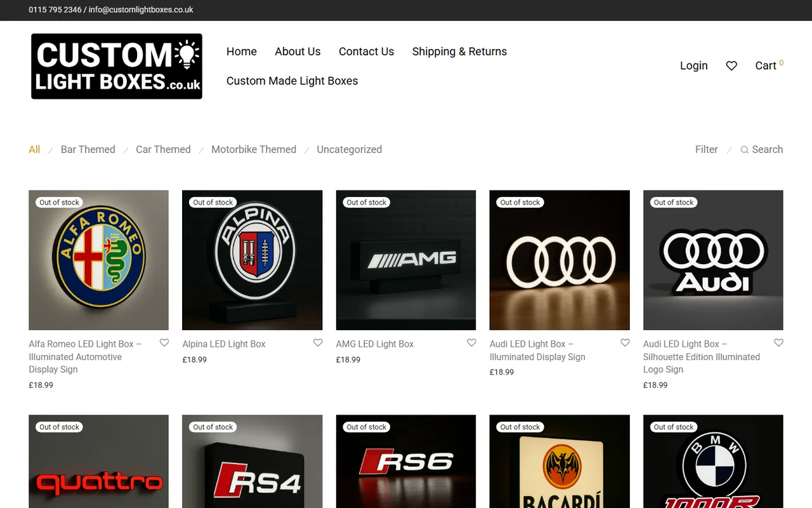
Task: Filter by Motorbike Themed category
Action: click(x=254, y=149)
